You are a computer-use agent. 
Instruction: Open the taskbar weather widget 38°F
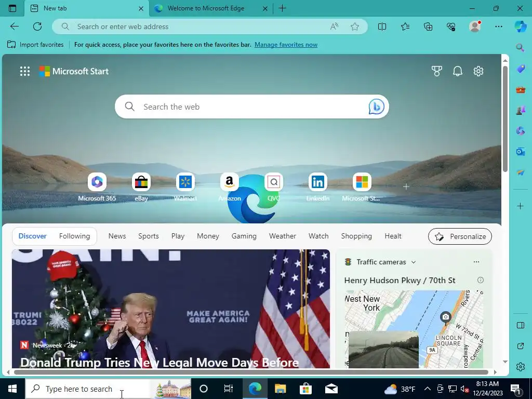400,389
